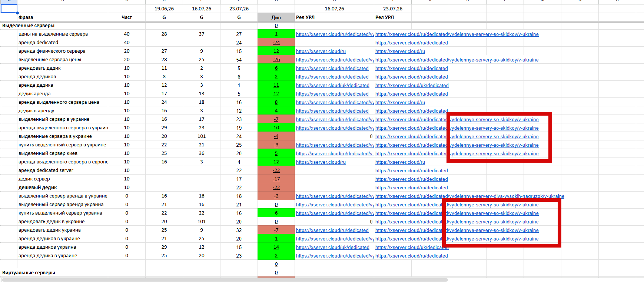
Task: Open the URL in the 'дешевый дедик' row
Action: [412, 188]
